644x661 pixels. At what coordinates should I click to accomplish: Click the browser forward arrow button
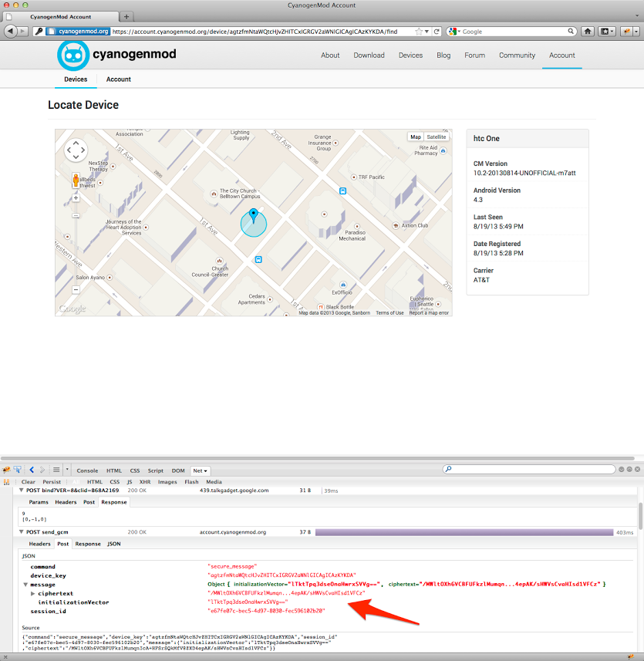(x=23, y=31)
